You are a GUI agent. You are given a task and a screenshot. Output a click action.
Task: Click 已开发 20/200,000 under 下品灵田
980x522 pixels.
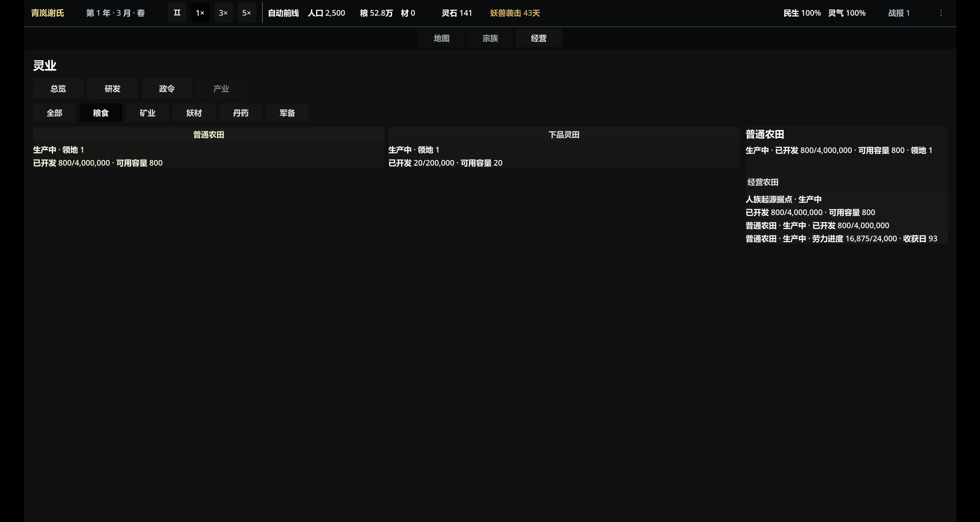pos(421,163)
